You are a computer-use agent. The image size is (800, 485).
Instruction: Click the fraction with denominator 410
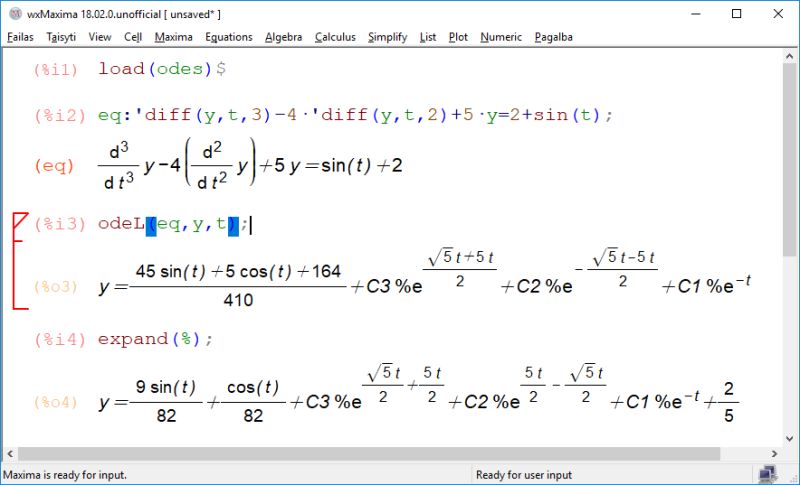click(x=238, y=286)
